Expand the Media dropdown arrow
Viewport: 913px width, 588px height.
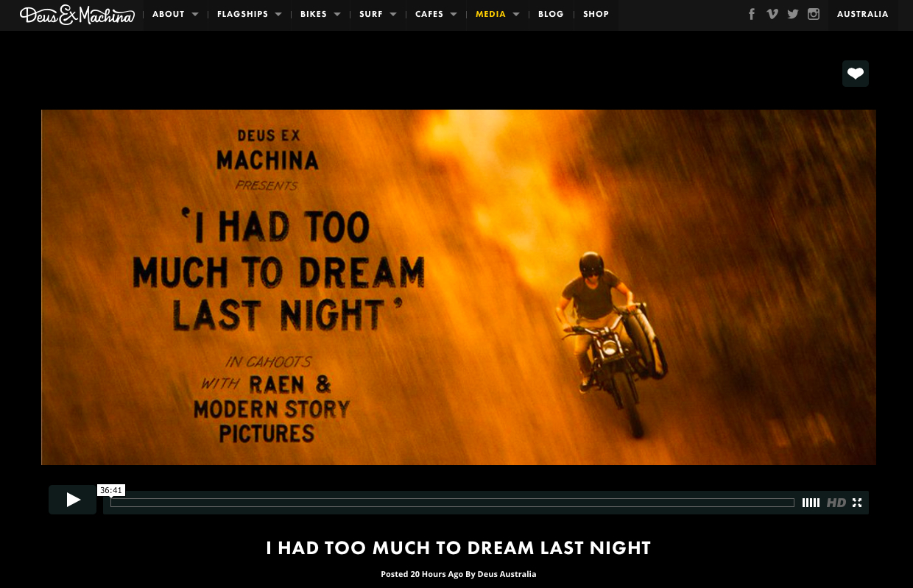point(516,14)
